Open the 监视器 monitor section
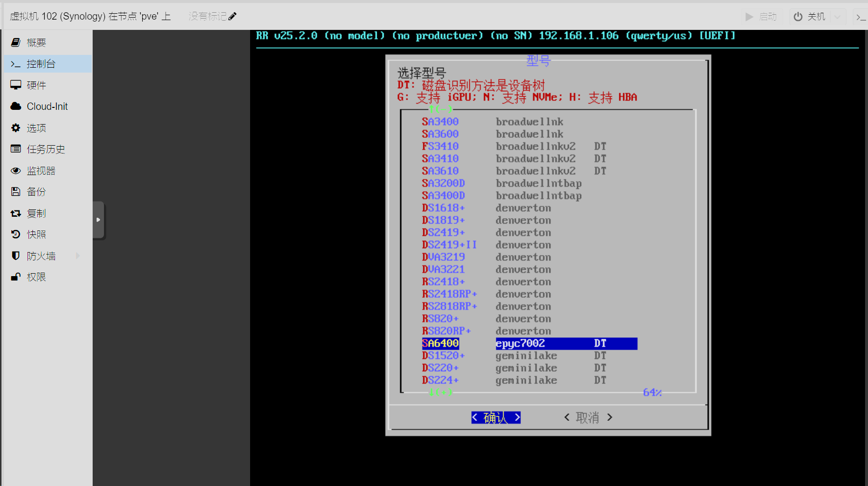The height and width of the screenshot is (486, 868). [x=48, y=171]
